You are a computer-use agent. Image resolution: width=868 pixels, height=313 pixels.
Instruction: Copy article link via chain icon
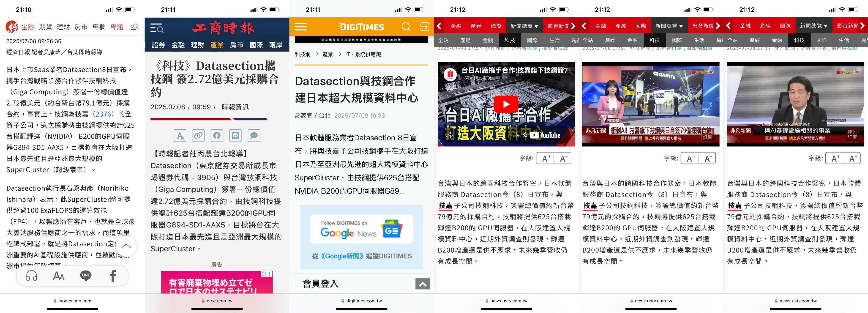pyautogui.click(x=198, y=135)
